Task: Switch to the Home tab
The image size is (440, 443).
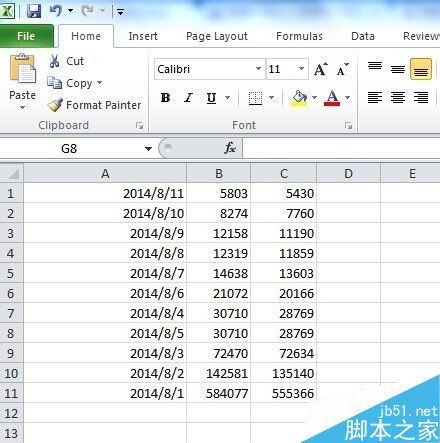Action: 86,36
